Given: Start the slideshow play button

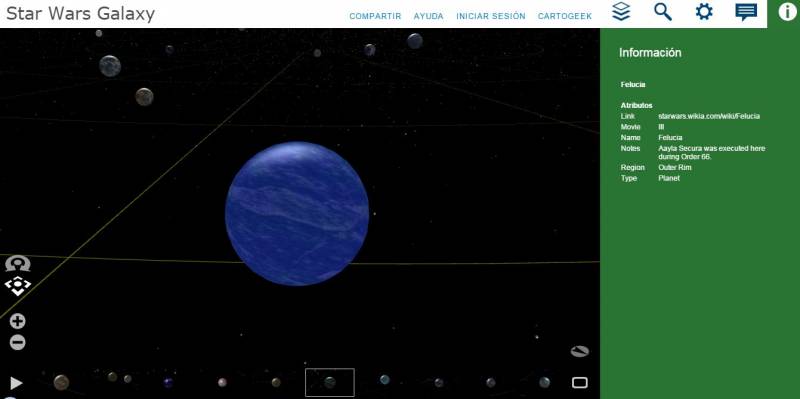Looking at the screenshot, I should [x=16, y=383].
